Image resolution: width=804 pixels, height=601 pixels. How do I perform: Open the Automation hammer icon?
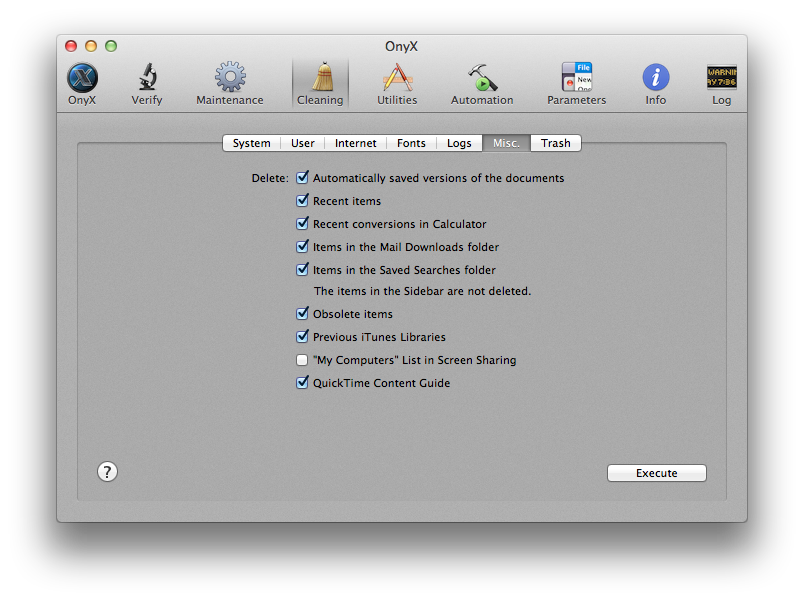[x=482, y=78]
